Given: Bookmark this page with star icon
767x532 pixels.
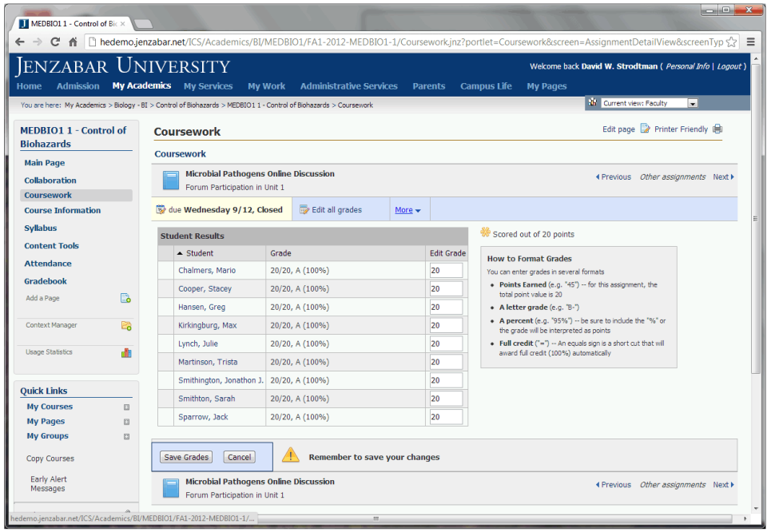Looking at the screenshot, I should pos(731,42).
